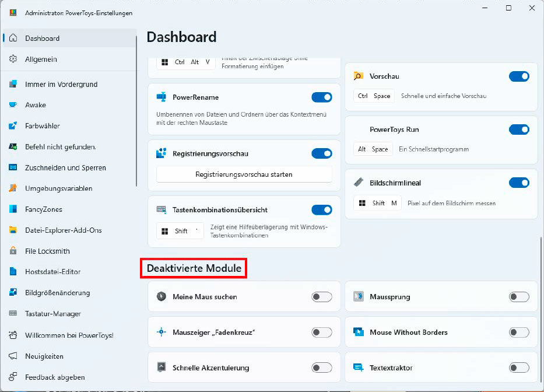
Task: Select File Locksmith in the sidebar
Action: 69,251
